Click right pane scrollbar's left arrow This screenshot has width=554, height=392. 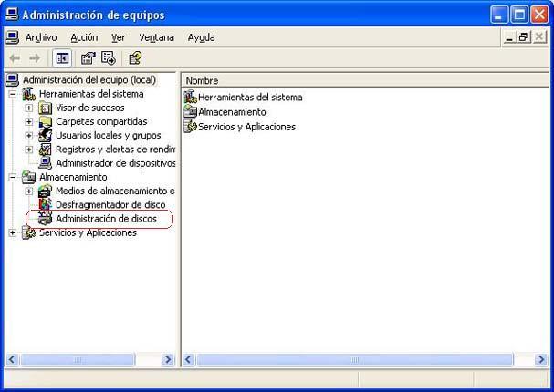tap(188, 359)
